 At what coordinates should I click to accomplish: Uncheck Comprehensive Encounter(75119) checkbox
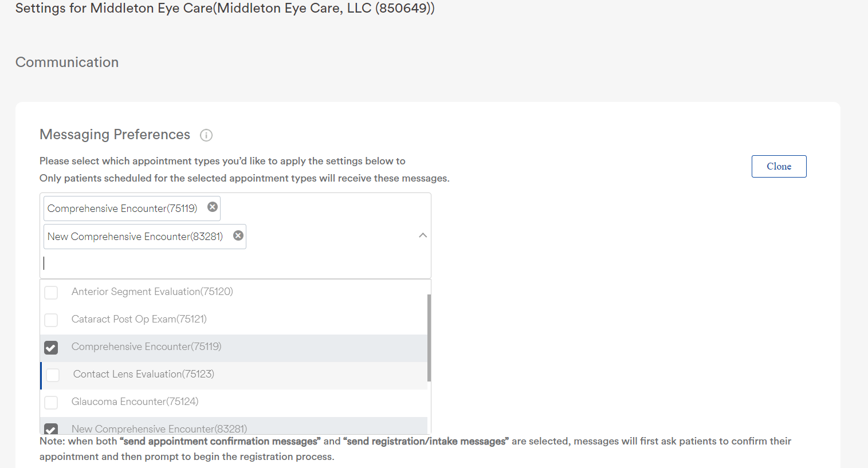[51, 348]
